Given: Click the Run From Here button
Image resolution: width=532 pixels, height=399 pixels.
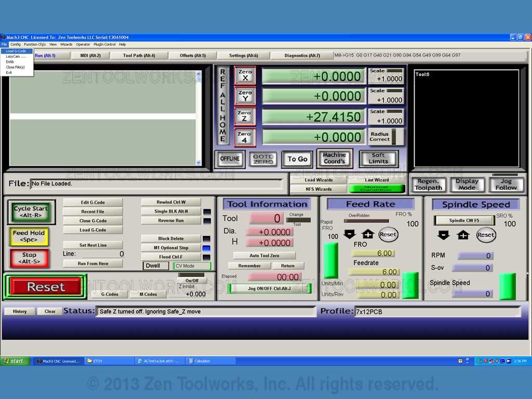Looking at the screenshot, I should pyautogui.click(x=93, y=263).
